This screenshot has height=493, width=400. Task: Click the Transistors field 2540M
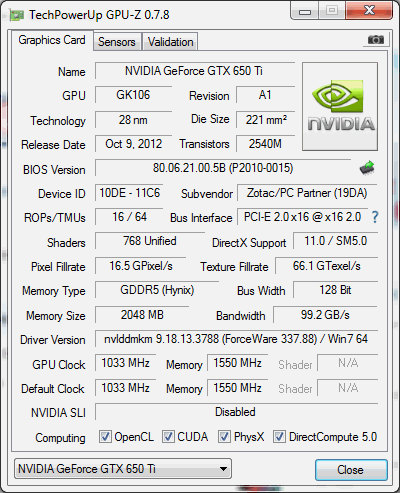[265, 144]
